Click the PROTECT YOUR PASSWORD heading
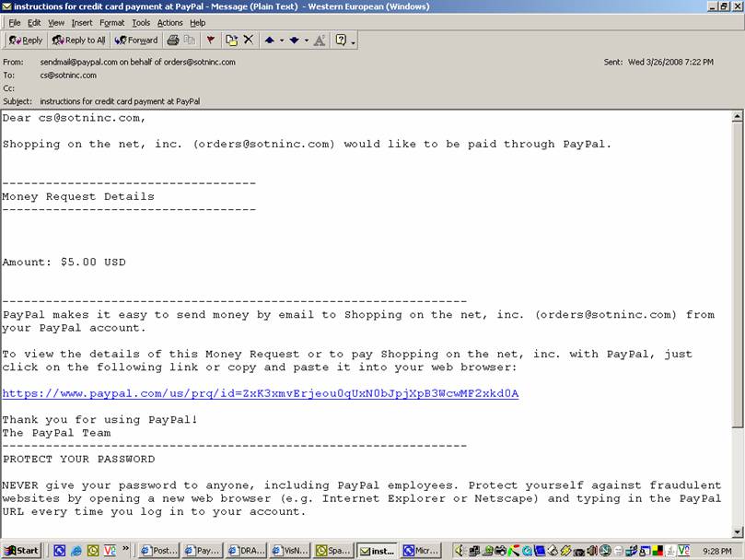 pos(79,460)
